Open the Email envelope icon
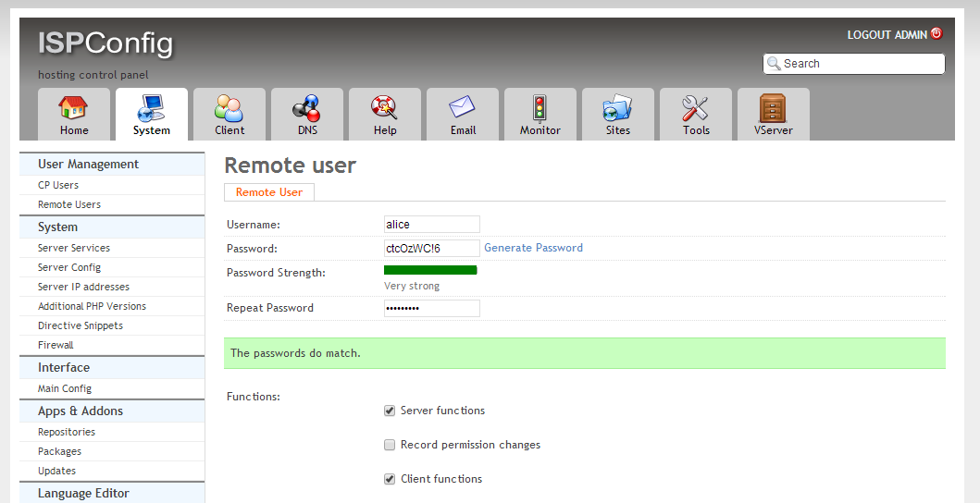Image resolution: width=980 pixels, height=503 pixels. [x=463, y=108]
